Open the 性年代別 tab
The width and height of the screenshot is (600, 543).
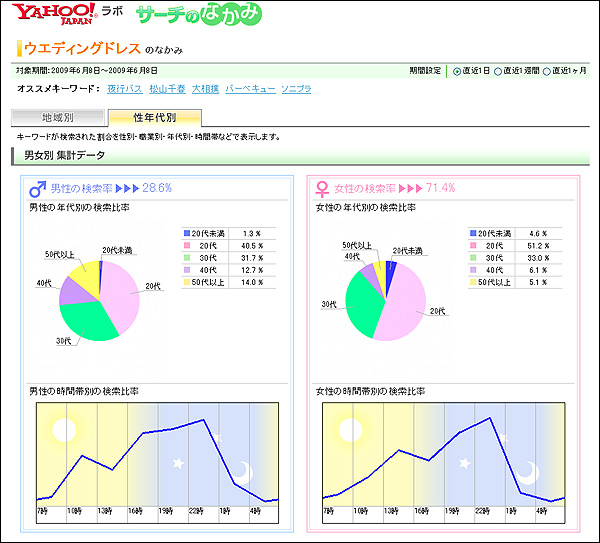(154, 118)
